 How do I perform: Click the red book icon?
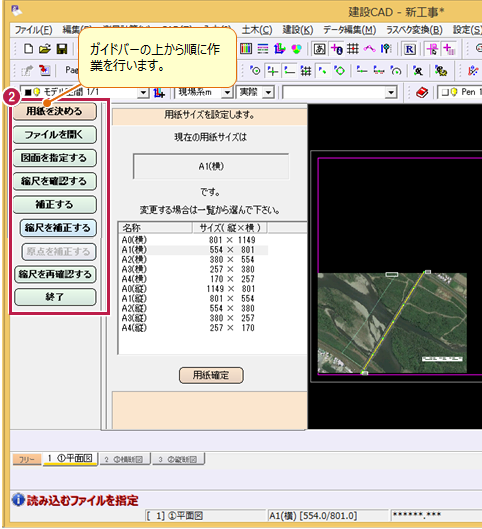click(422, 92)
